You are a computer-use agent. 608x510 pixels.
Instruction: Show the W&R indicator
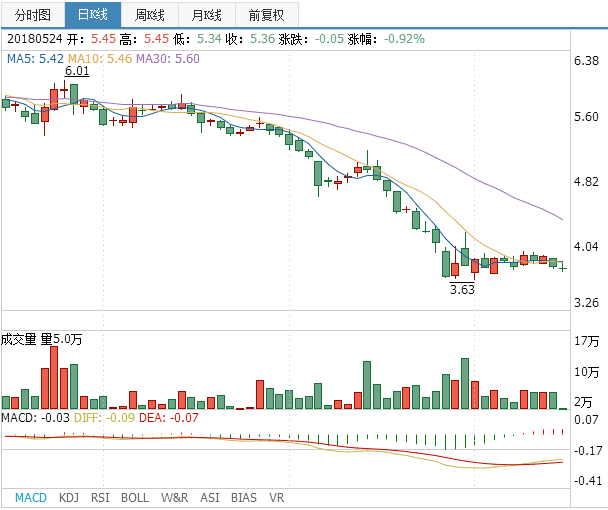[x=174, y=498]
